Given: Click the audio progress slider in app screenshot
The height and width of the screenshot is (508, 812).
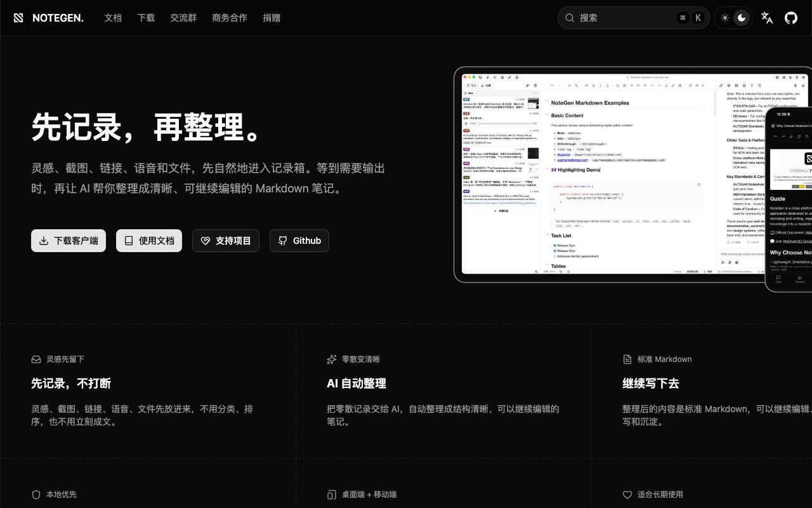Looking at the screenshot, I should [502, 123].
